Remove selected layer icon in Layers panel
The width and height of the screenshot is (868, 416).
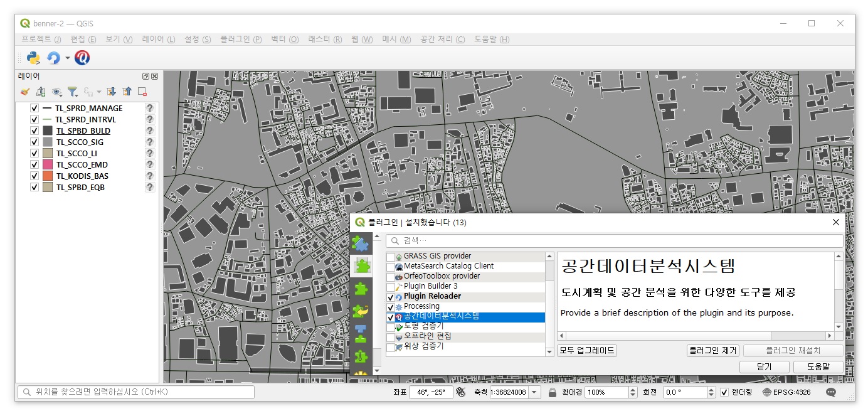pyautogui.click(x=142, y=92)
